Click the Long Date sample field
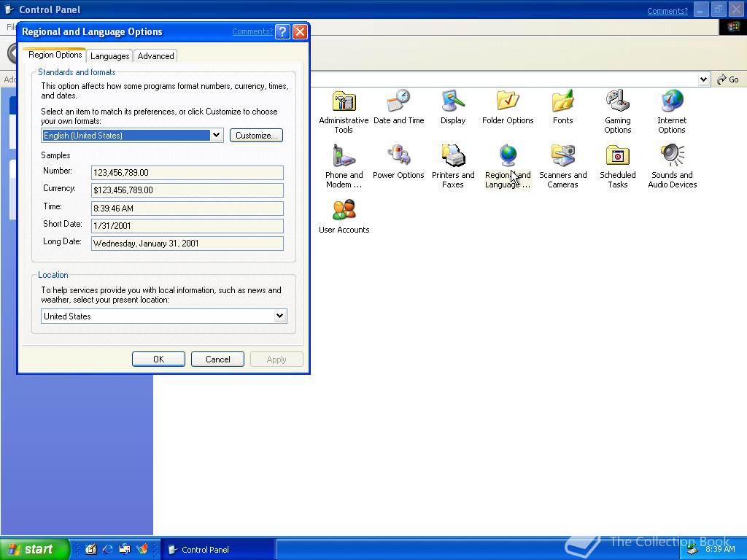Viewport: 747px width, 560px height. tap(187, 244)
